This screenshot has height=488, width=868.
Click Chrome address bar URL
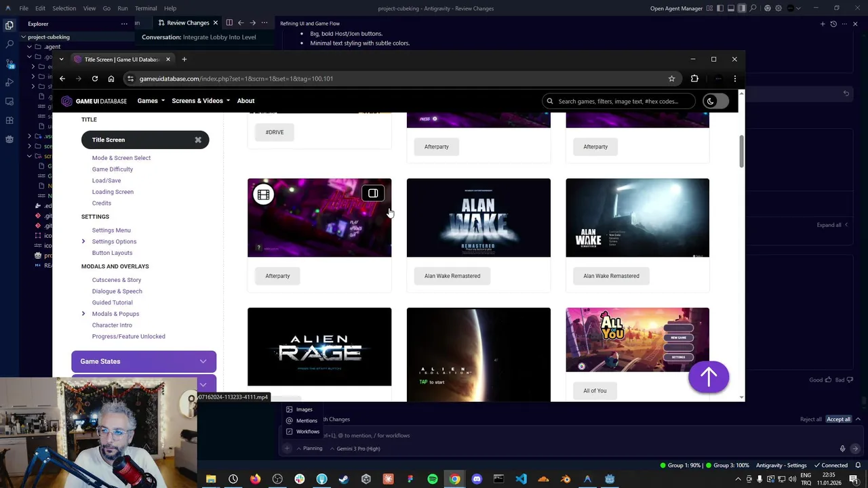[236, 79]
